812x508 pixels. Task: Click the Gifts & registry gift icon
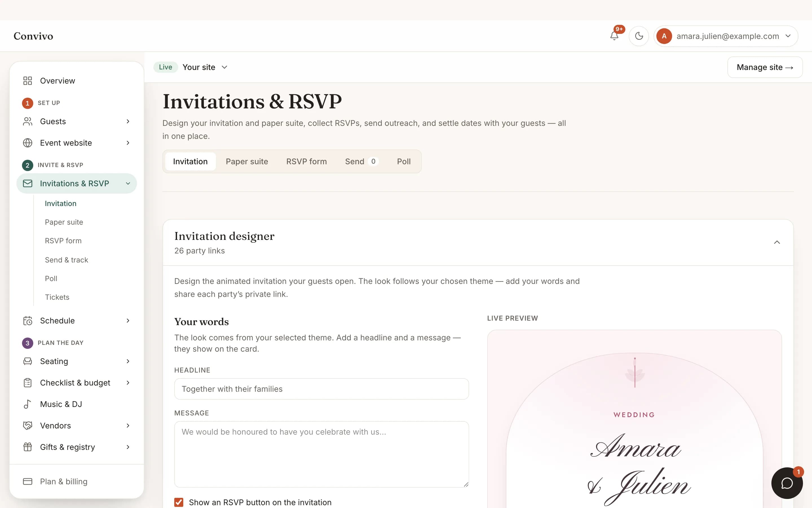click(28, 447)
